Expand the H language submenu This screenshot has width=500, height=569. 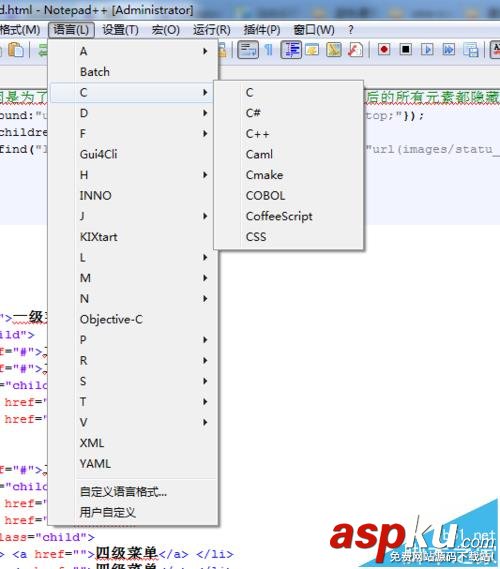tap(133, 175)
